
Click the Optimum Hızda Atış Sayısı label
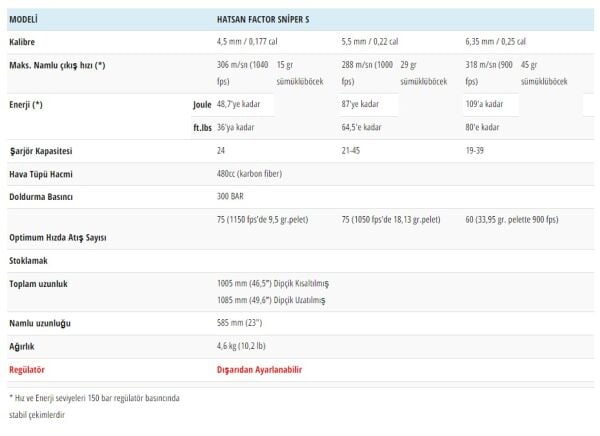[56, 237]
